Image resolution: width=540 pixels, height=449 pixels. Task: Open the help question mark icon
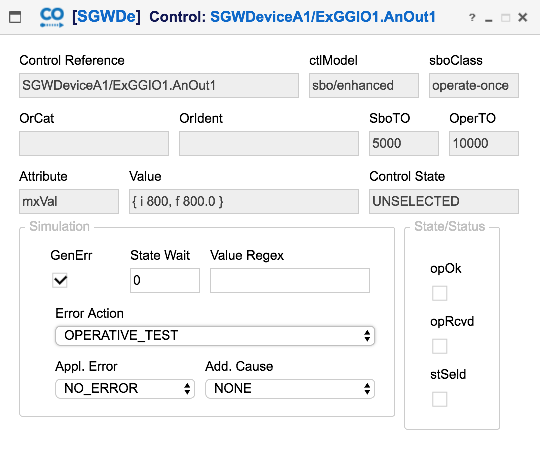[472, 17]
